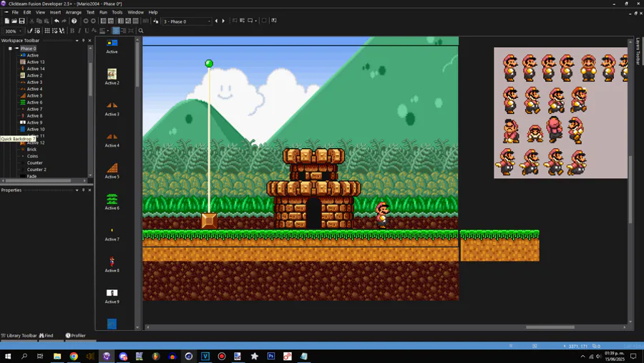
Task: Open the Layers Toolbar side tab
Action: [638, 52]
